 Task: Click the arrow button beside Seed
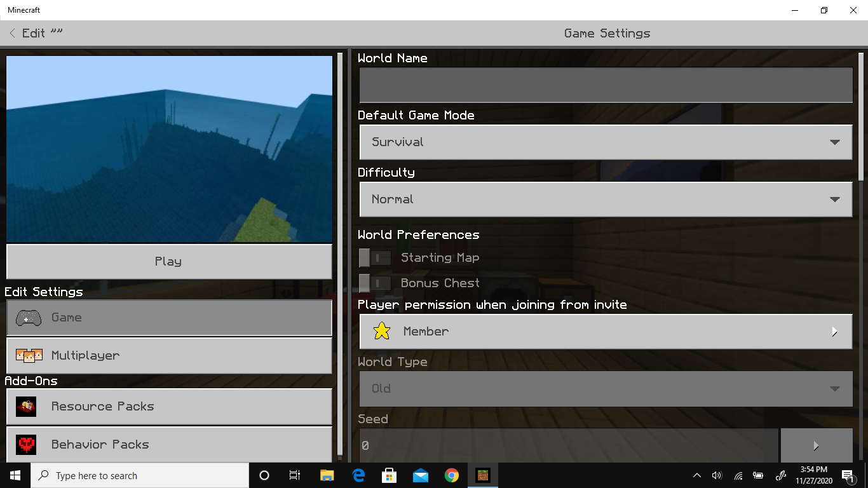[x=817, y=445]
